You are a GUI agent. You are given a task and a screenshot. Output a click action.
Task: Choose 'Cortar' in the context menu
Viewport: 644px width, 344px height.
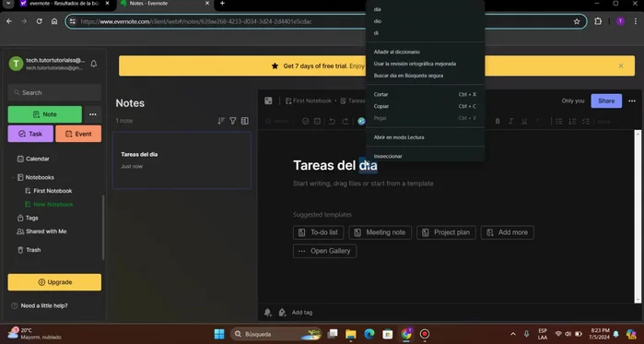point(425,94)
